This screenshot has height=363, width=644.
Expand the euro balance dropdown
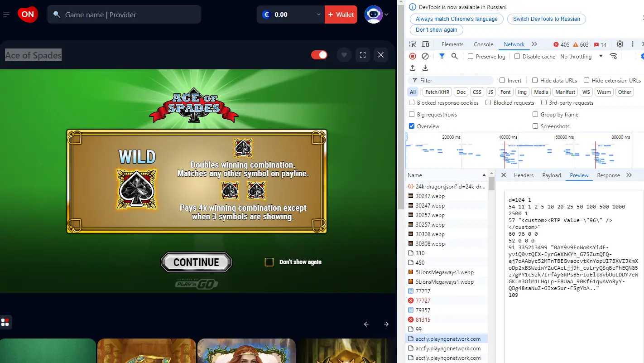click(318, 15)
